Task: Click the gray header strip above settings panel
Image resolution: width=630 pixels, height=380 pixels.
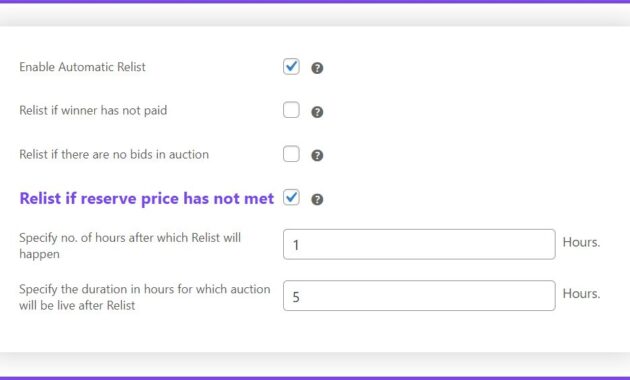Action: [x=315, y=15]
